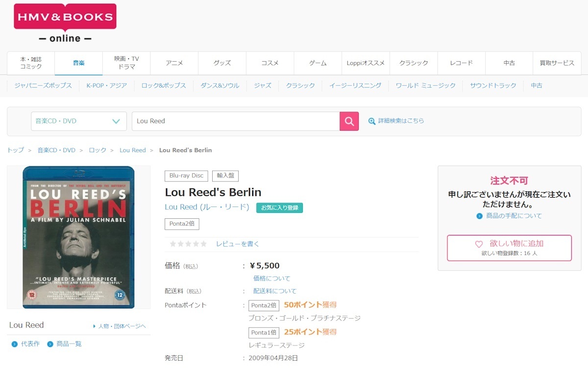Click ロック breadcrumb link
Screen dimensions: 588x369
(x=98, y=150)
